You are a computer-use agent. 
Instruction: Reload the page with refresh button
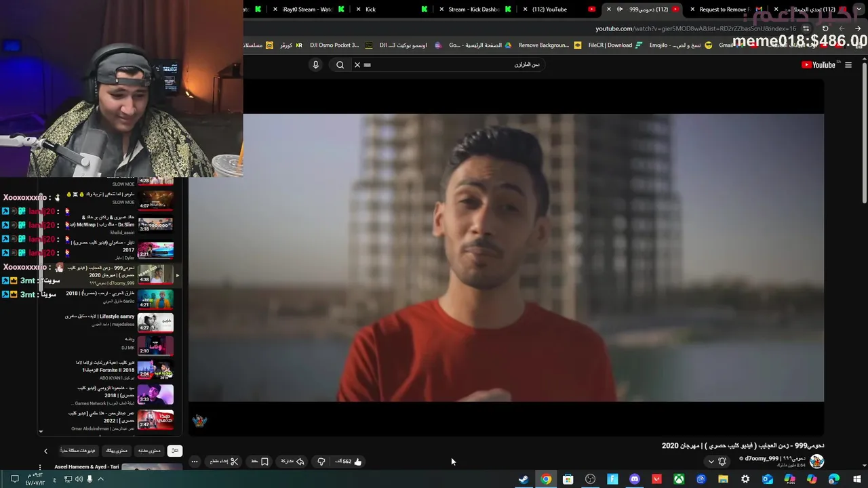click(825, 28)
